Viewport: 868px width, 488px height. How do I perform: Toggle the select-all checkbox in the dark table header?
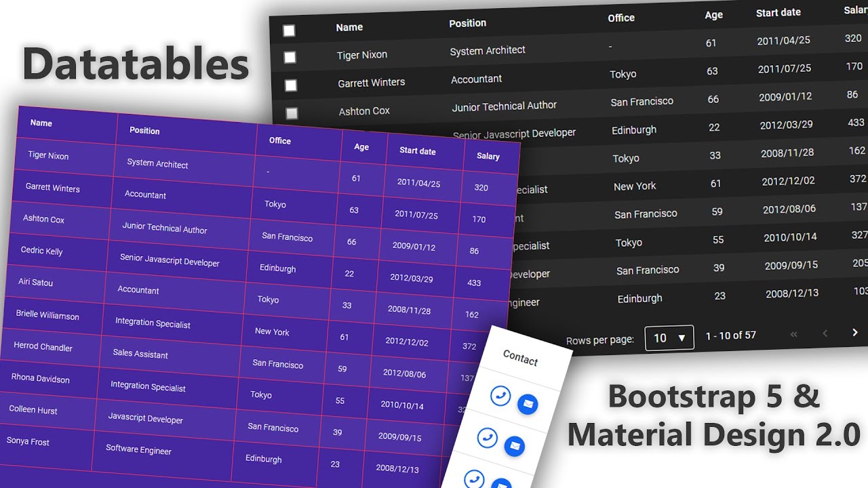[289, 30]
